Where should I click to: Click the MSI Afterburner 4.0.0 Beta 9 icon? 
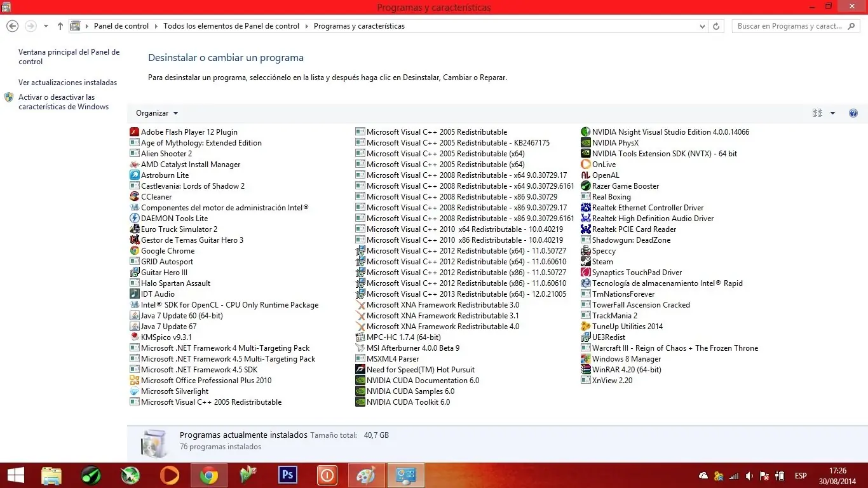360,348
